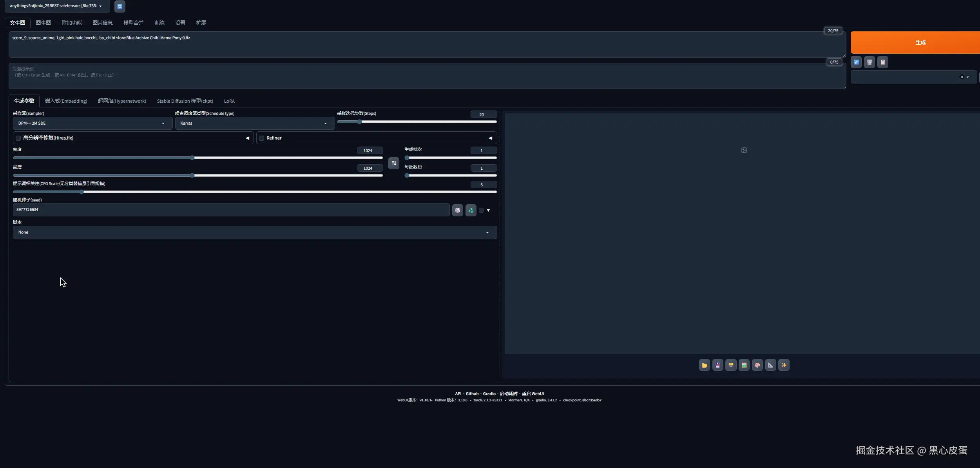Click the recycle icon to reuse seed
The width and height of the screenshot is (980, 468).
tap(471, 210)
